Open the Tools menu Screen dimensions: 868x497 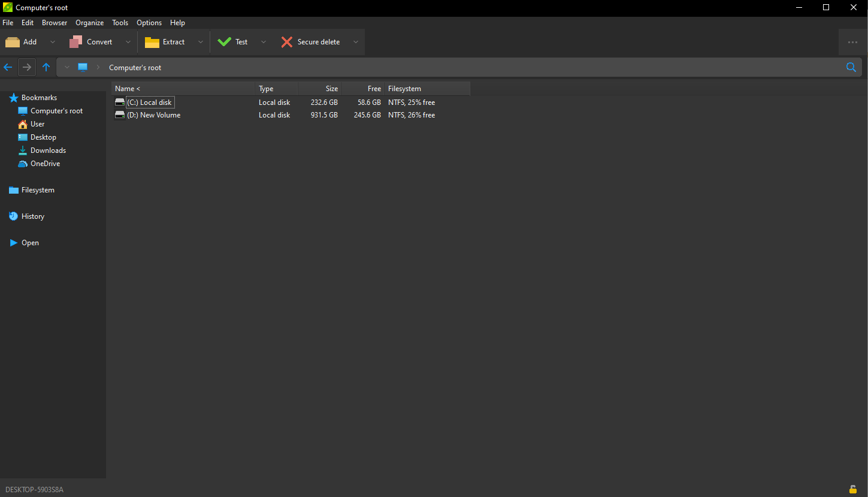[x=120, y=23]
